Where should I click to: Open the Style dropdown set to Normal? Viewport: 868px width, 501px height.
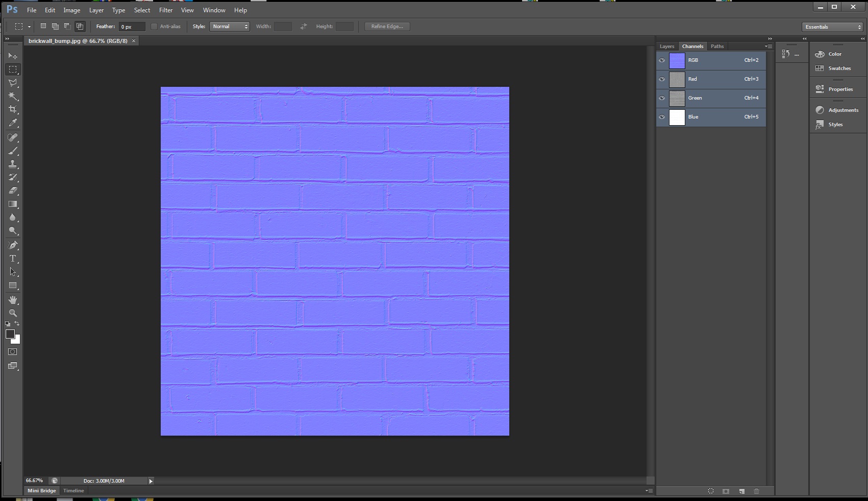[229, 26]
